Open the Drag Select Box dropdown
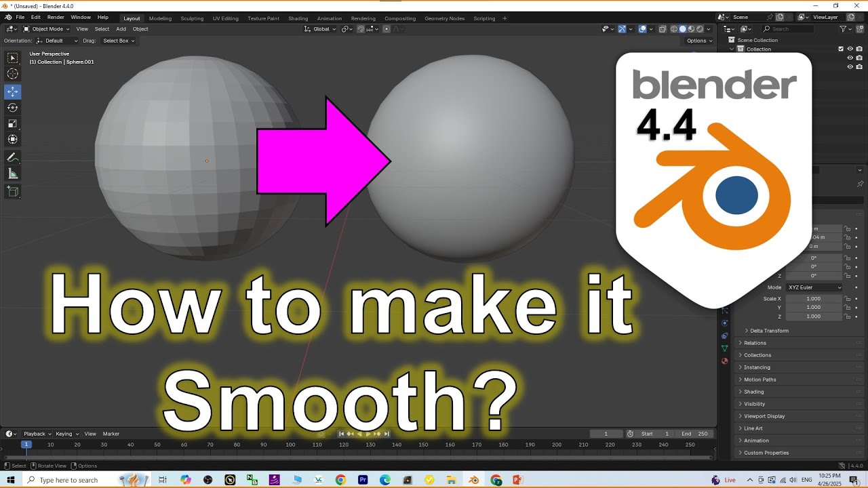This screenshot has height=488, width=868. (118, 41)
